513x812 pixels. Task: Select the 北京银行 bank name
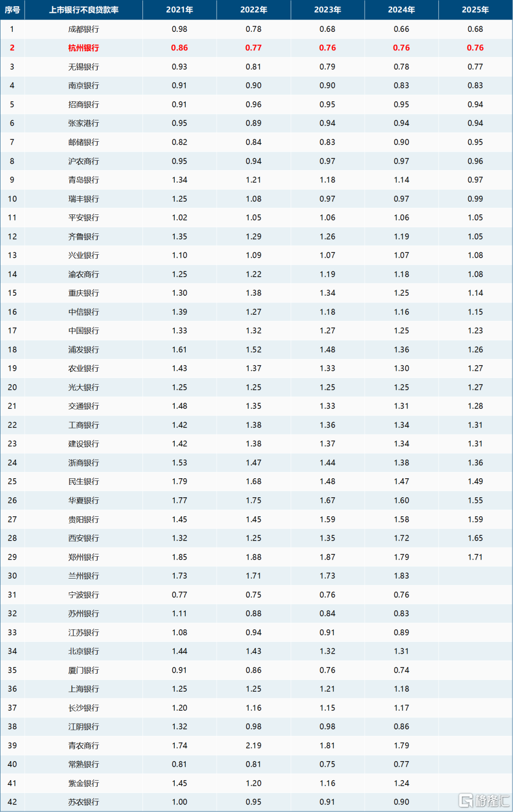click(x=84, y=651)
